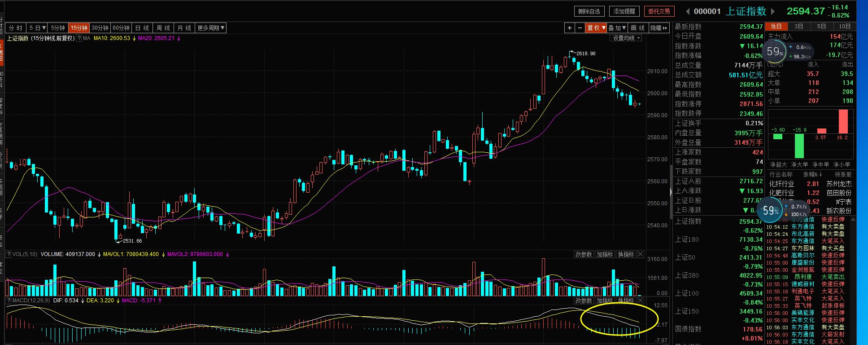Collapse right panel with side arrow handle
This screenshot has height=345, width=868.
point(672,192)
